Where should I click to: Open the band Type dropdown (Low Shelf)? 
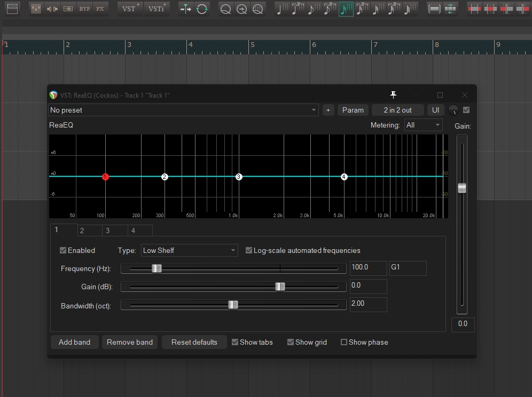[189, 250]
